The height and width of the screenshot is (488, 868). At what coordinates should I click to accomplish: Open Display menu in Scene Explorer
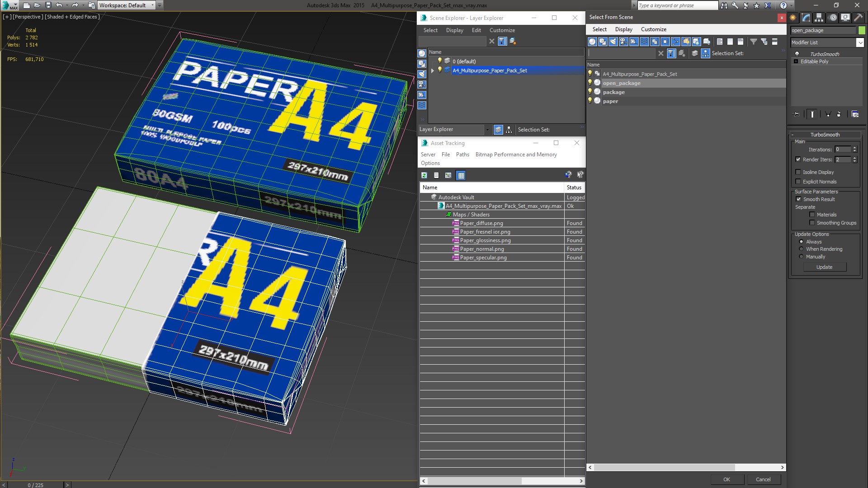(454, 30)
